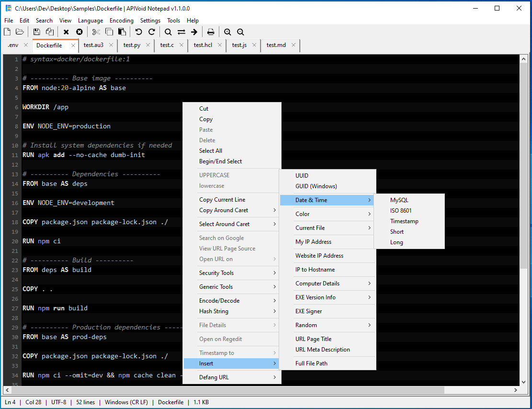Viewport: 532px width, 409px height.
Task: Click the Undo toolbar icon
Action: (138, 32)
